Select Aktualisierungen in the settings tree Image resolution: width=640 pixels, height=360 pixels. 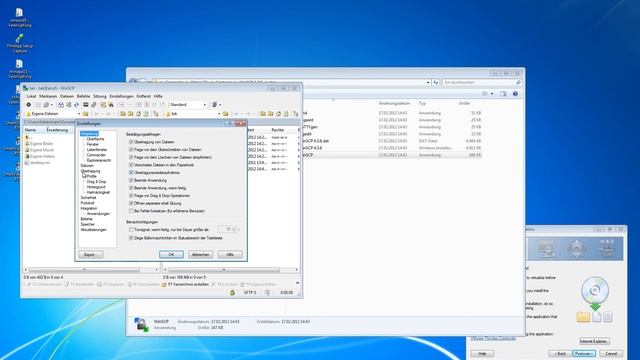pyautogui.click(x=93, y=230)
